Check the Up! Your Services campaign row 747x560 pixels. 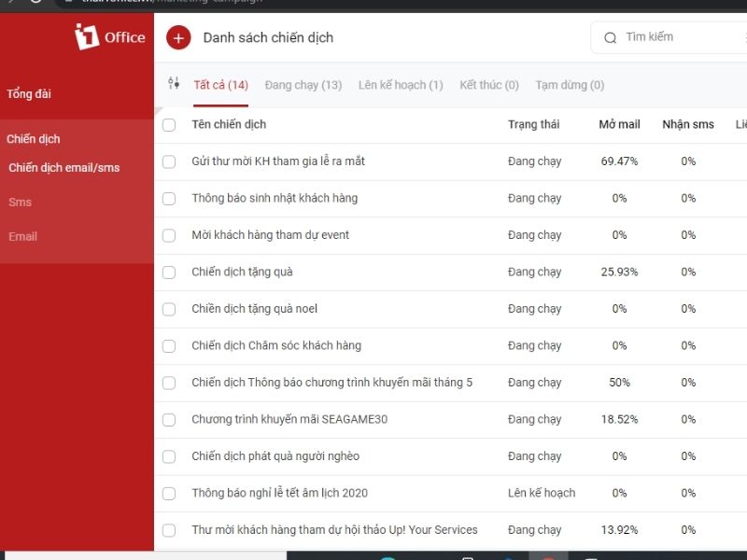[x=169, y=530]
